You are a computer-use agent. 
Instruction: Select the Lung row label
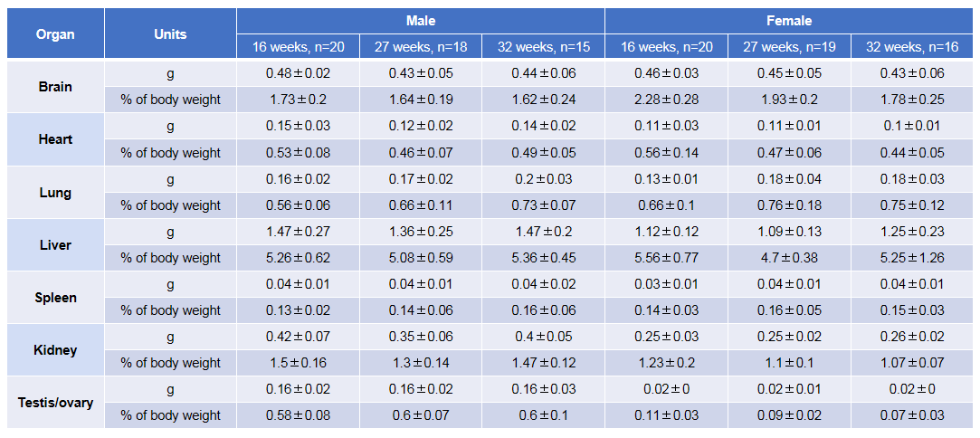point(55,193)
